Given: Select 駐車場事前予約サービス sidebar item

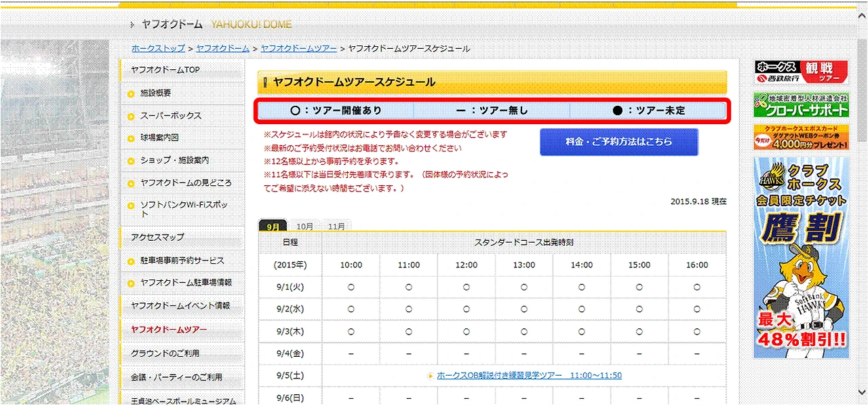Looking at the screenshot, I should click(182, 261).
